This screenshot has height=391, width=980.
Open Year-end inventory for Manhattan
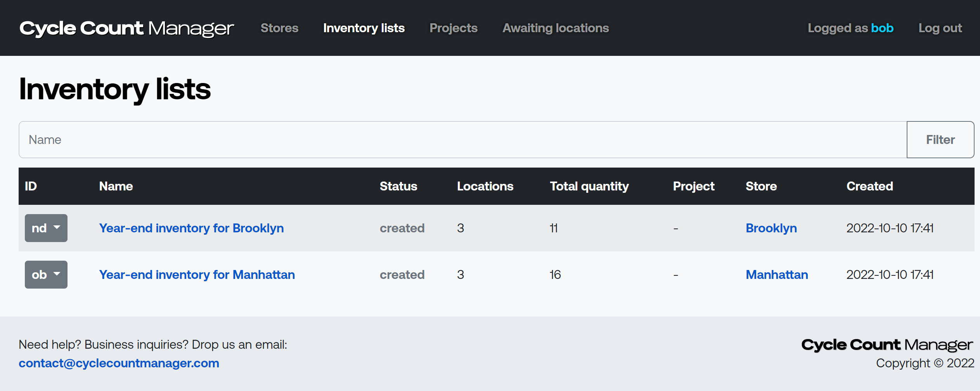[197, 275]
